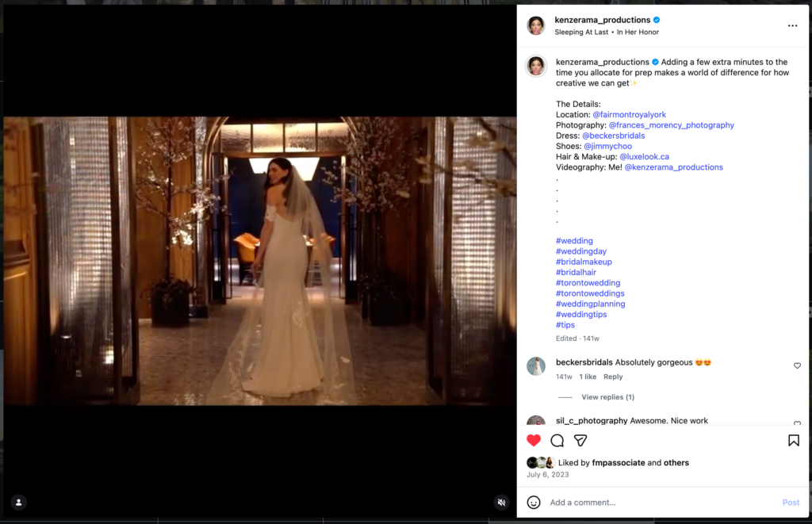Screen dimensions: 812x524
Task: Expand View replies (1) under comment
Action: 607,397
